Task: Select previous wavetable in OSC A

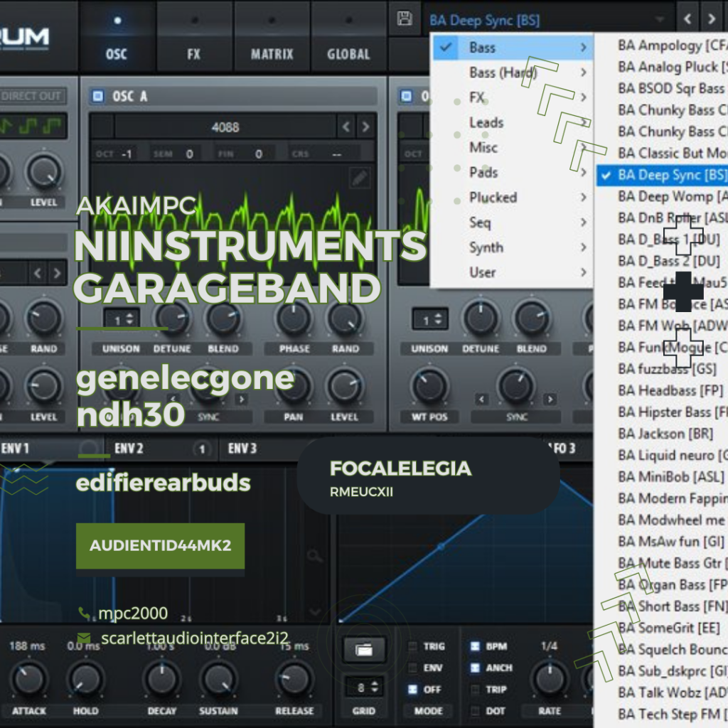Action: (346, 127)
